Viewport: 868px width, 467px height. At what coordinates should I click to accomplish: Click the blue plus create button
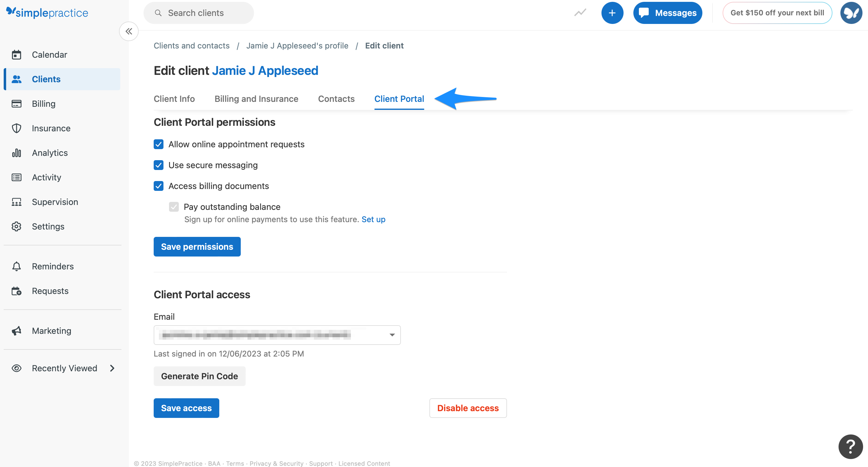point(612,13)
